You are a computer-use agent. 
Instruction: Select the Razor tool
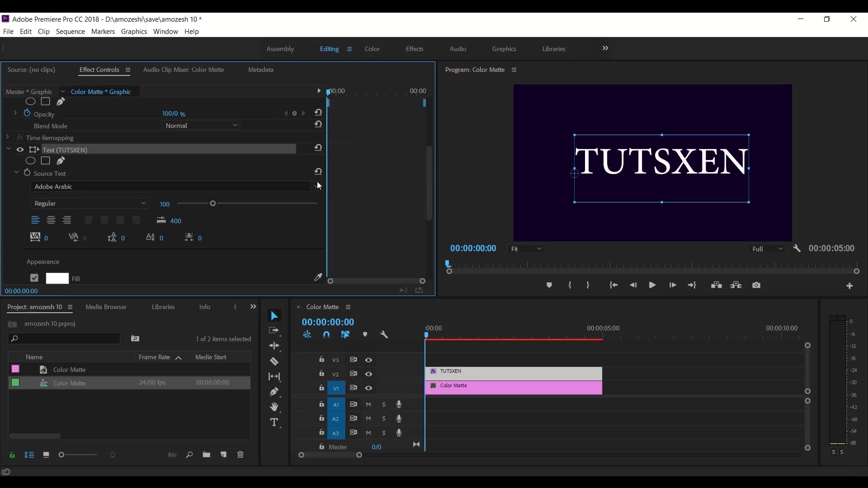(x=274, y=361)
